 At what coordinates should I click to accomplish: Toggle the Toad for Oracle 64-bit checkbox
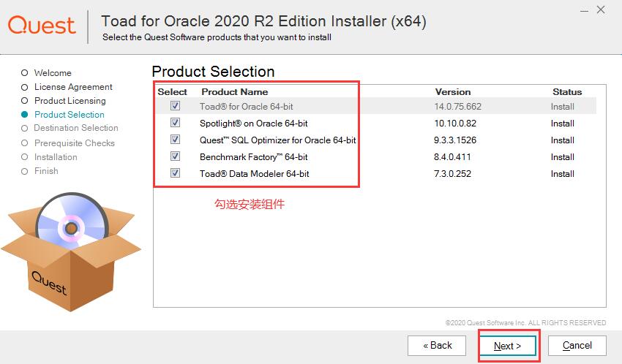pos(175,106)
